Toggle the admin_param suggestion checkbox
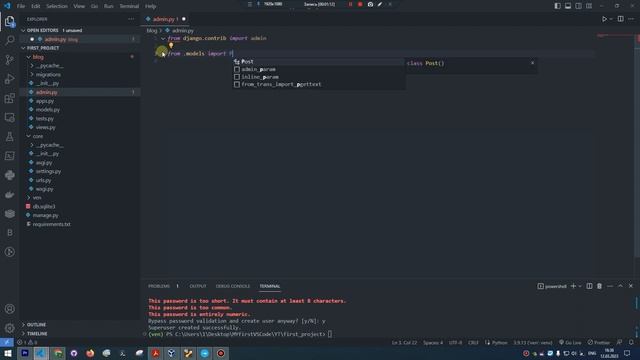Viewport: 640px width, 360px height. (237, 69)
